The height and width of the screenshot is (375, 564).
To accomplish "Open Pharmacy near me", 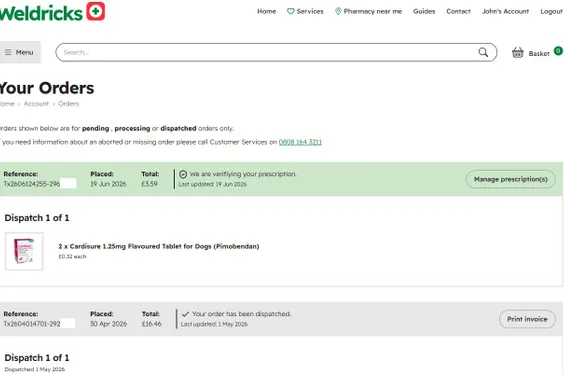I will click(x=373, y=12).
